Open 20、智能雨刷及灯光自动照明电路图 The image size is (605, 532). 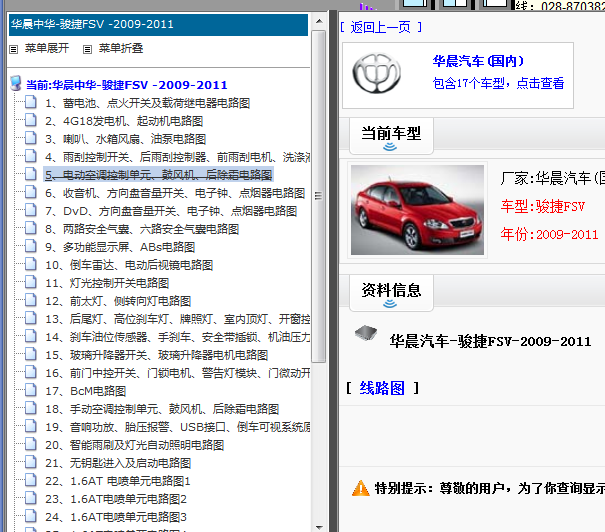click(x=135, y=445)
